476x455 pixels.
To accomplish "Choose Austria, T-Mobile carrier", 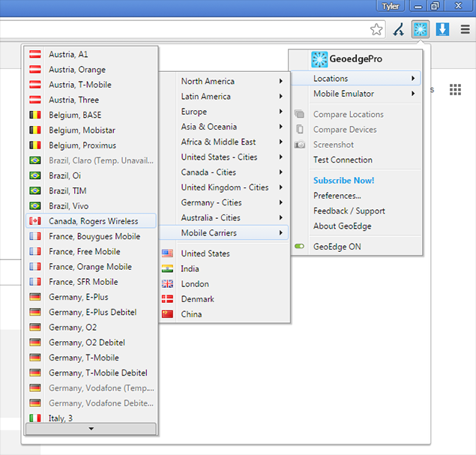I will pos(91,85).
